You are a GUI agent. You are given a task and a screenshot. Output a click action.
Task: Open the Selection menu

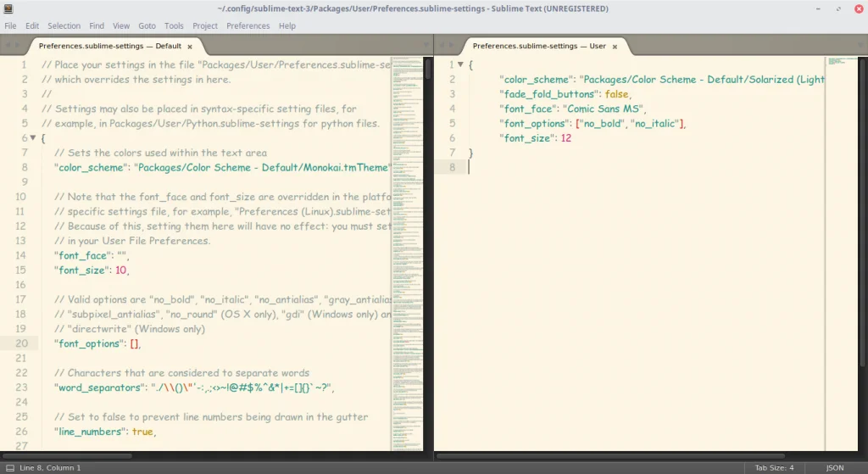(x=64, y=26)
